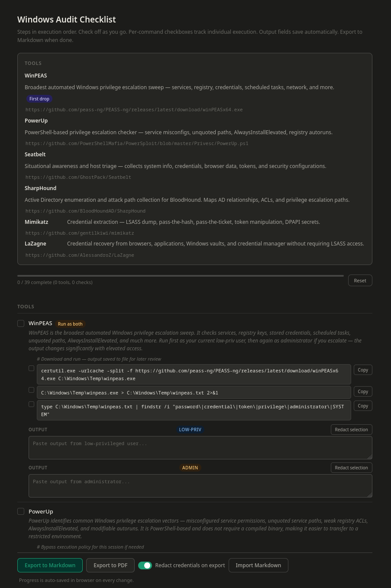Export checklist to Markdown
The image size is (391, 588).
(x=50, y=565)
